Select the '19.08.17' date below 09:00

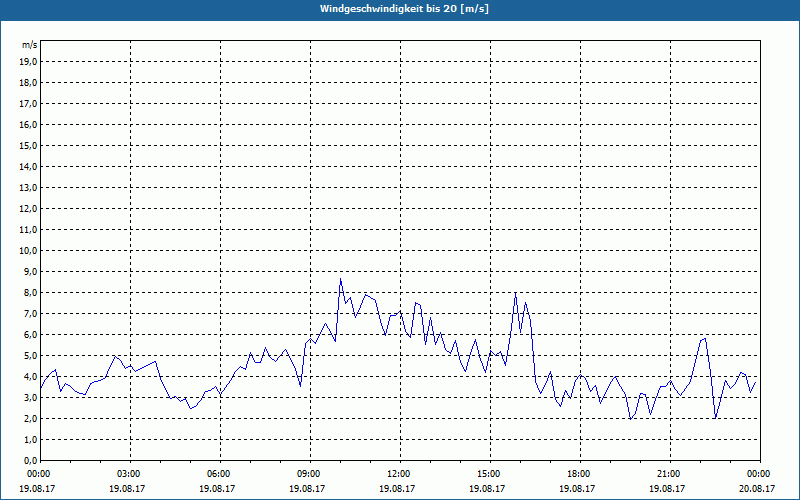click(307, 488)
